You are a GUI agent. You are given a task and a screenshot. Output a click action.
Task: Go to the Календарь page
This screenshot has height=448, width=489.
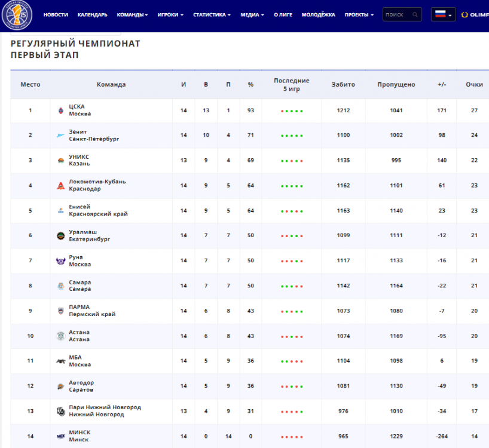(92, 15)
